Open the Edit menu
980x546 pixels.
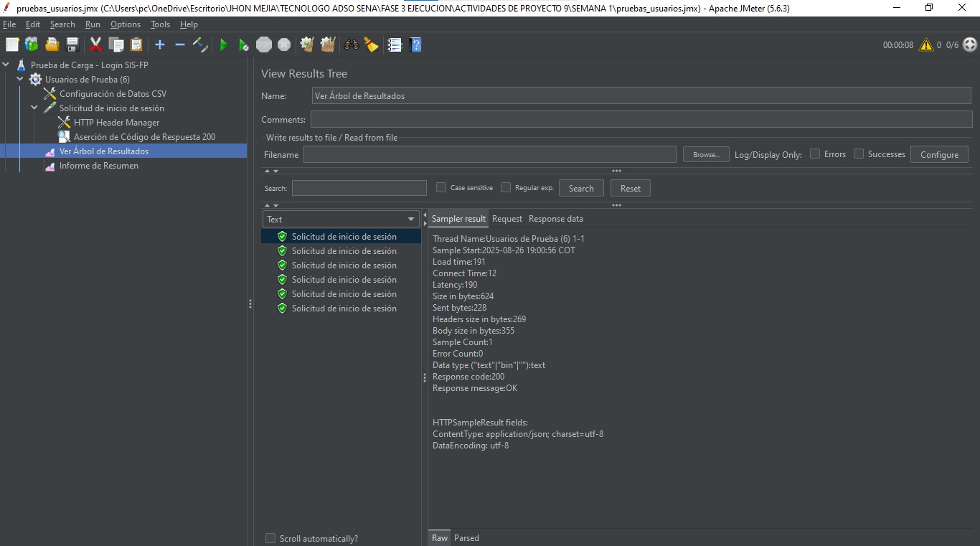(x=33, y=24)
